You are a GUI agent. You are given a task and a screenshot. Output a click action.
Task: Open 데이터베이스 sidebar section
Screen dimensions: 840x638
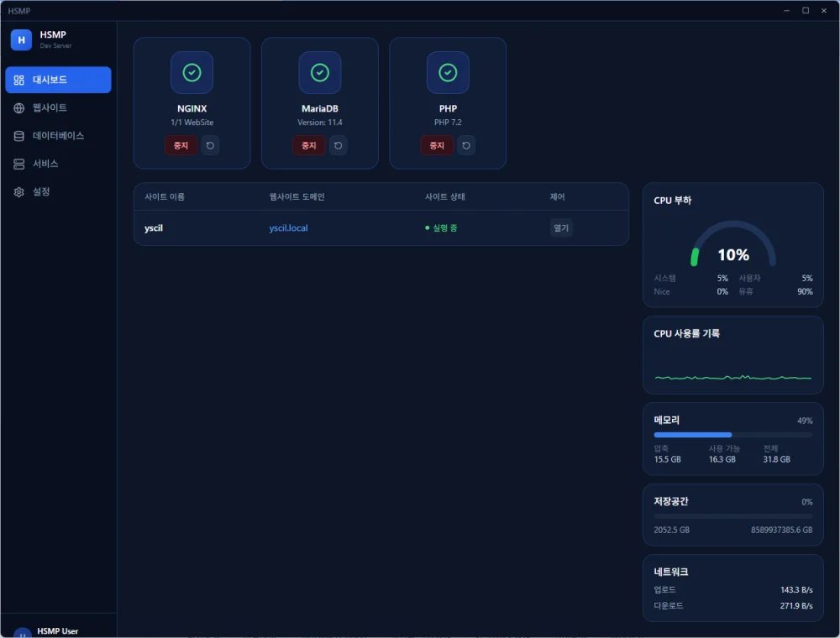pos(59,135)
